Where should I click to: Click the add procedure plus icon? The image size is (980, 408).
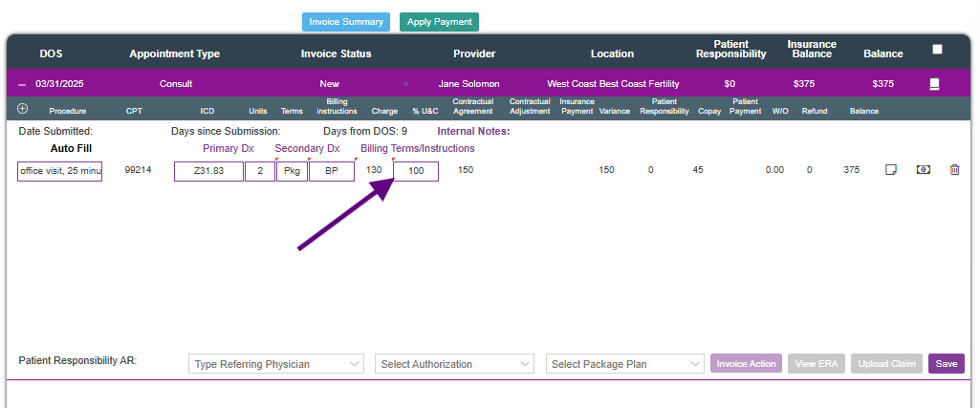pos(22,110)
